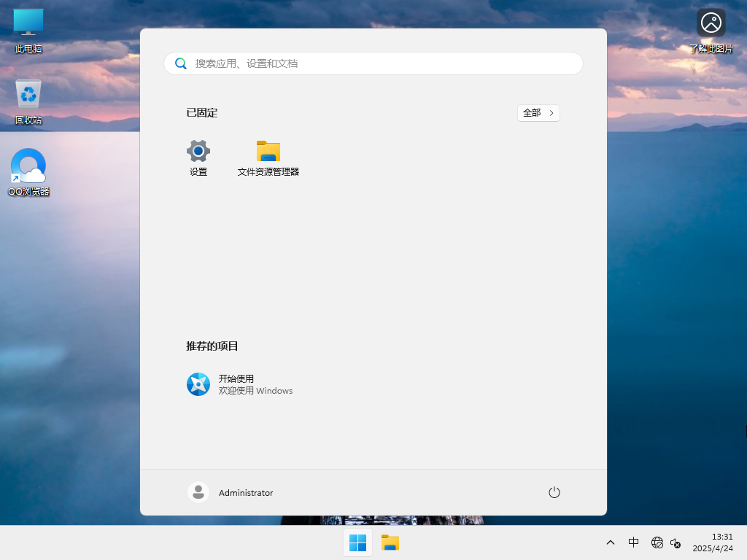Click the Administrator avatar icon
The image size is (747, 560).
coord(198,492)
